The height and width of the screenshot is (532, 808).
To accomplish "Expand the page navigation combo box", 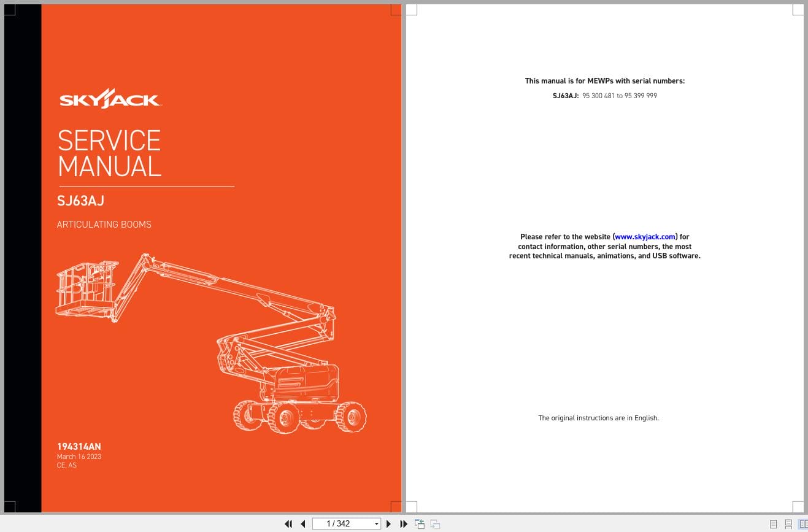I will point(377,523).
